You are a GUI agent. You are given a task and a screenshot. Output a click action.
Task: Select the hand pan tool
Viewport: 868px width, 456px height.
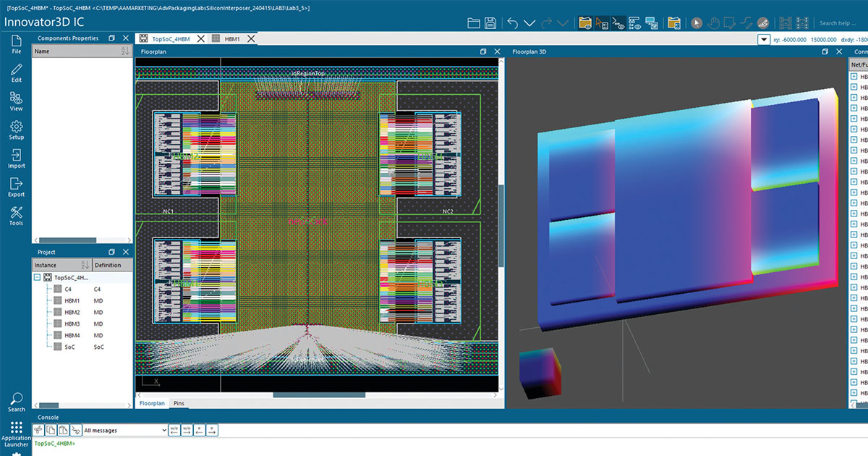[x=713, y=22]
